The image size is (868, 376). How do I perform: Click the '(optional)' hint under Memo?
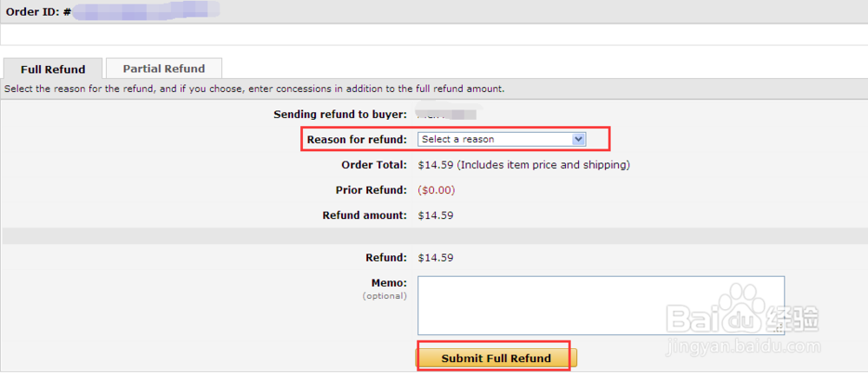(384, 296)
